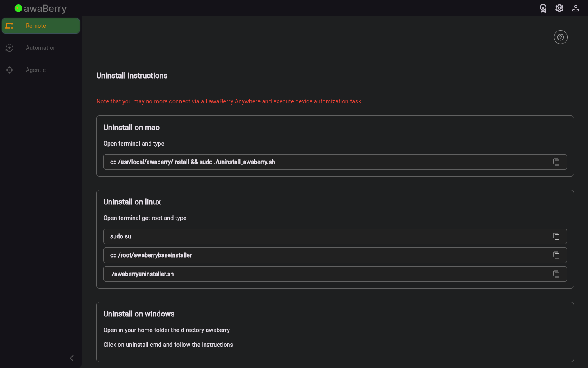The image size is (588, 368).
Task: Click the 'Uninstall on windows' heading
Action: (x=139, y=314)
